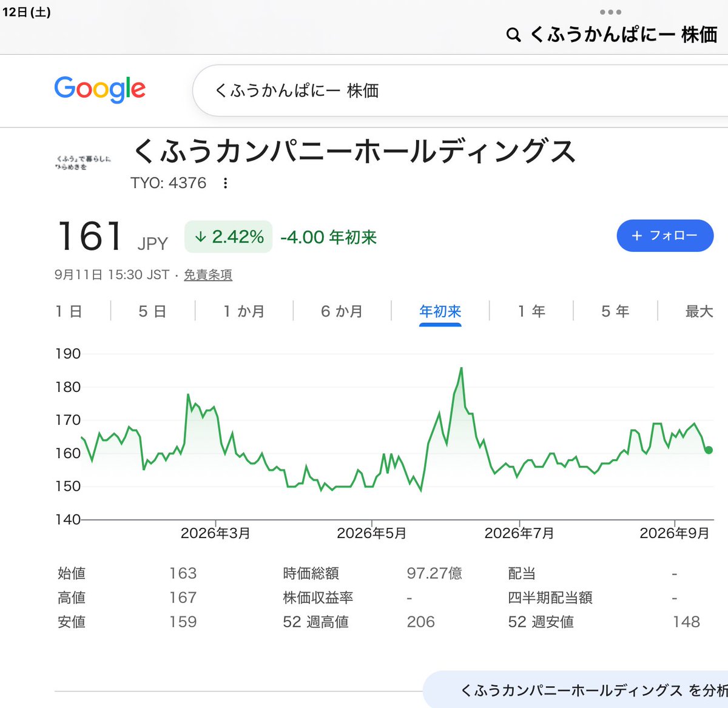This screenshot has width=728, height=708.
Task: Select the 年初来 range tab
Action: tap(440, 312)
